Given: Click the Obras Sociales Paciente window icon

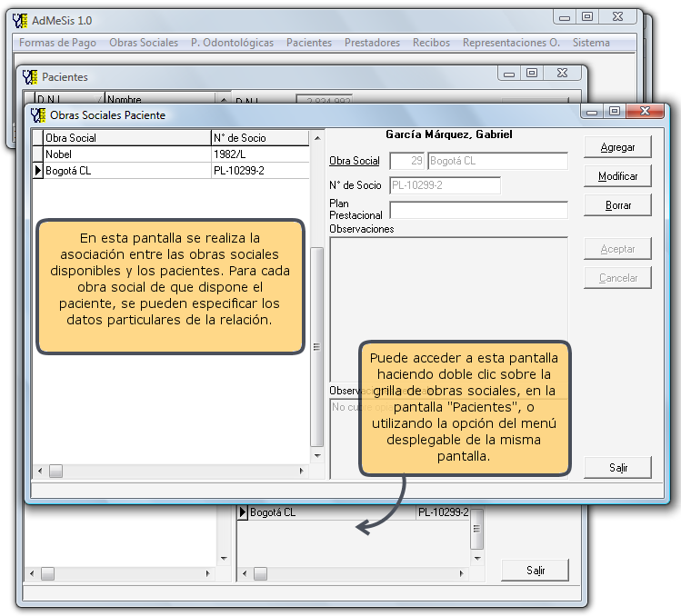Looking at the screenshot, I should click(x=37, y=115).
